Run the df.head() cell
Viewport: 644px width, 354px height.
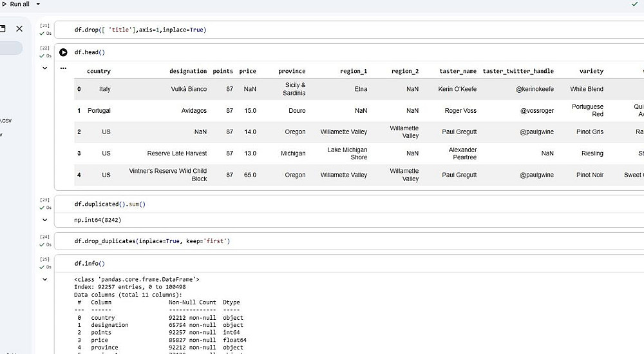pos(63,52)
